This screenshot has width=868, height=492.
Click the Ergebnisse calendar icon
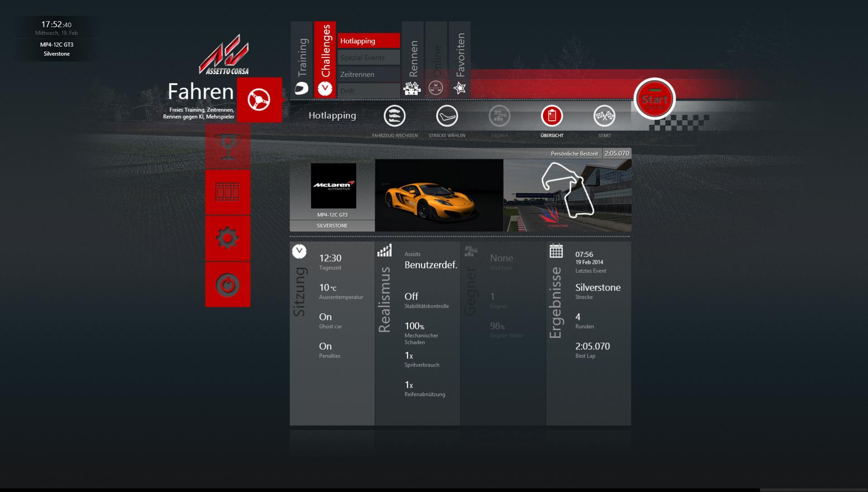coord(556,251)
